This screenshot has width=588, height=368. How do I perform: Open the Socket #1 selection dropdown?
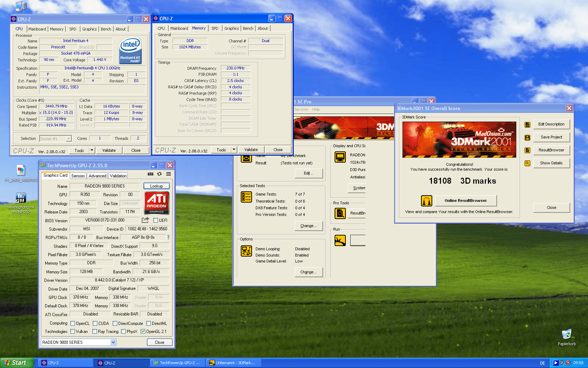click(56, 138)
